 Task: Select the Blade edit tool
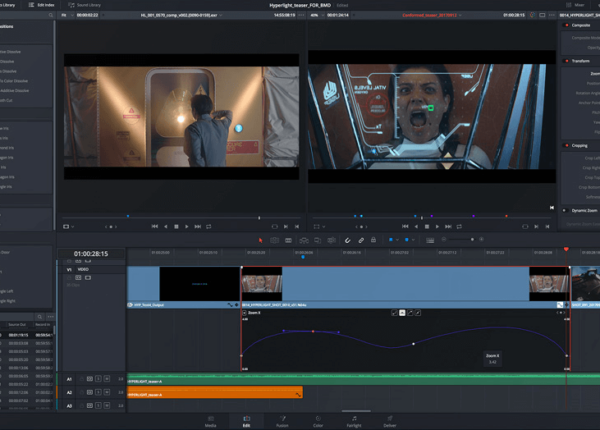(289, 240)
